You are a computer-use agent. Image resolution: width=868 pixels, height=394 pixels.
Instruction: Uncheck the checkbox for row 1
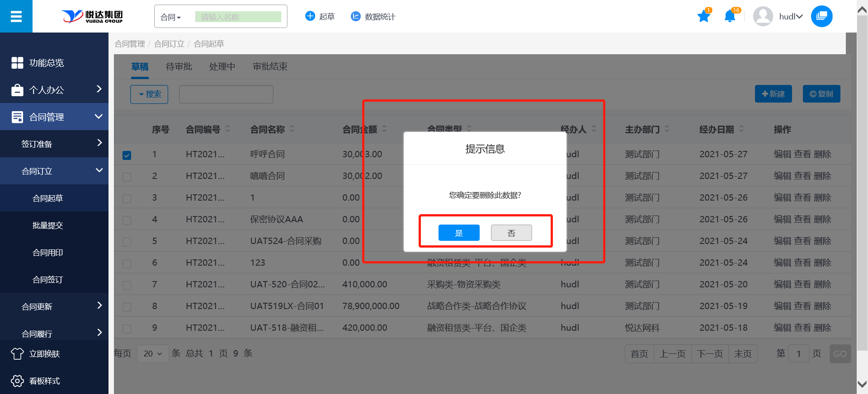point(127,155)
